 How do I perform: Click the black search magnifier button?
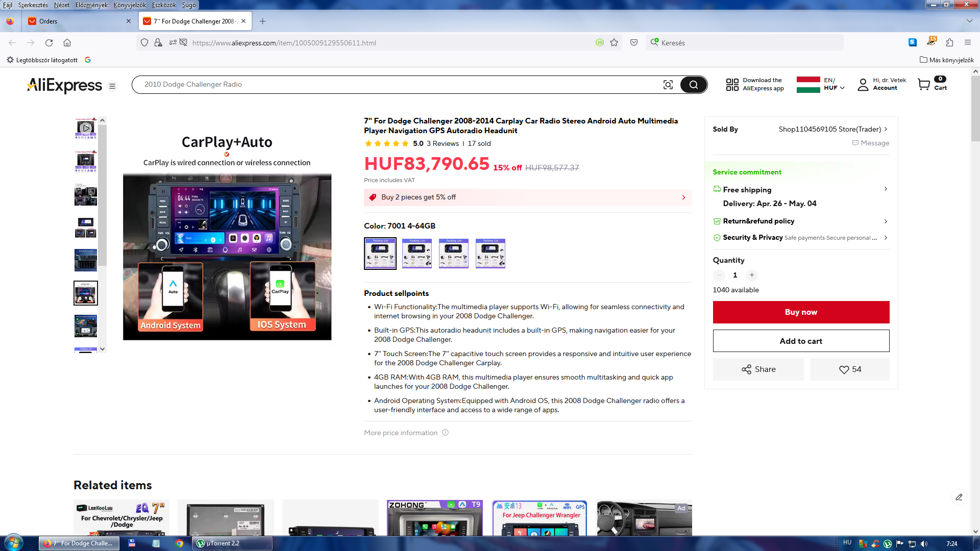(x=693, y=85)
